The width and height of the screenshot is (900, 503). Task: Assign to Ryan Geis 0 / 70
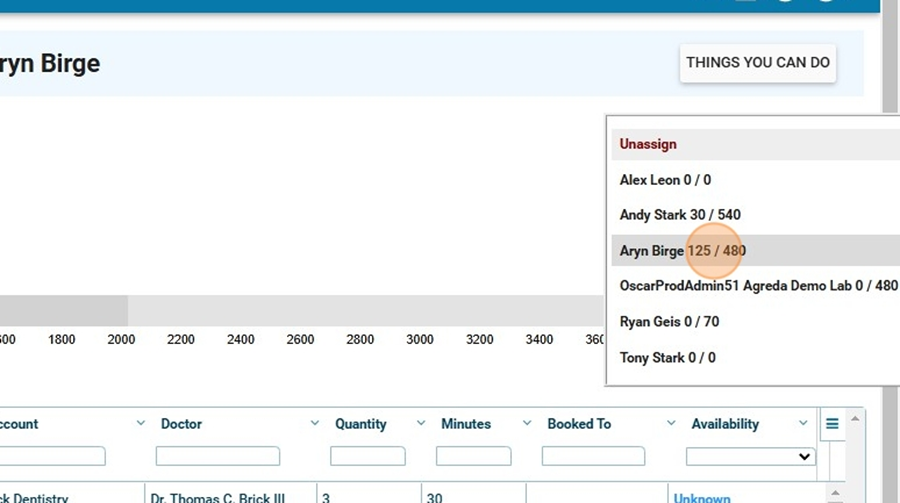[669, 322]
